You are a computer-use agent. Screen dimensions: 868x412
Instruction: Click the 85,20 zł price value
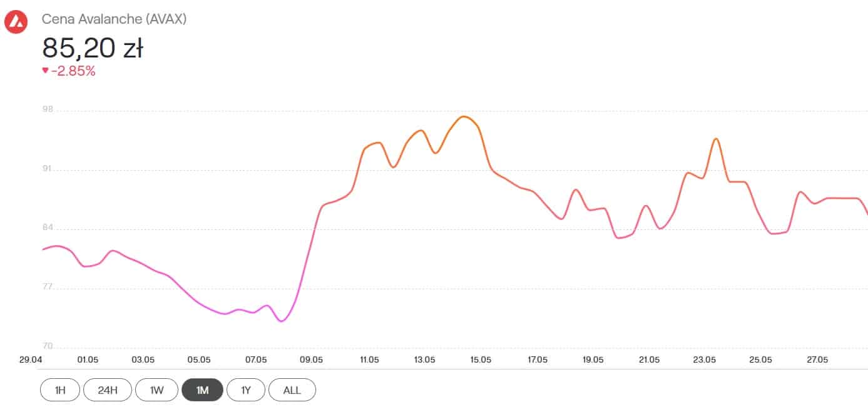click(x=93, y=48)
